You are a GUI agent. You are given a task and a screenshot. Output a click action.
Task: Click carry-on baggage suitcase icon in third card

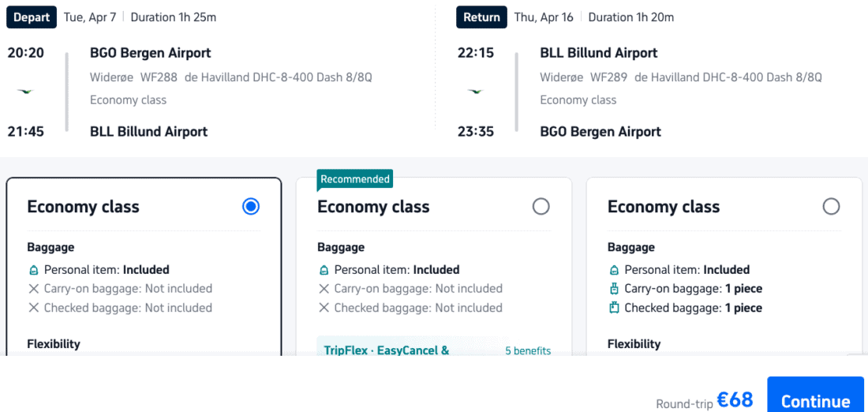point(614,289)
